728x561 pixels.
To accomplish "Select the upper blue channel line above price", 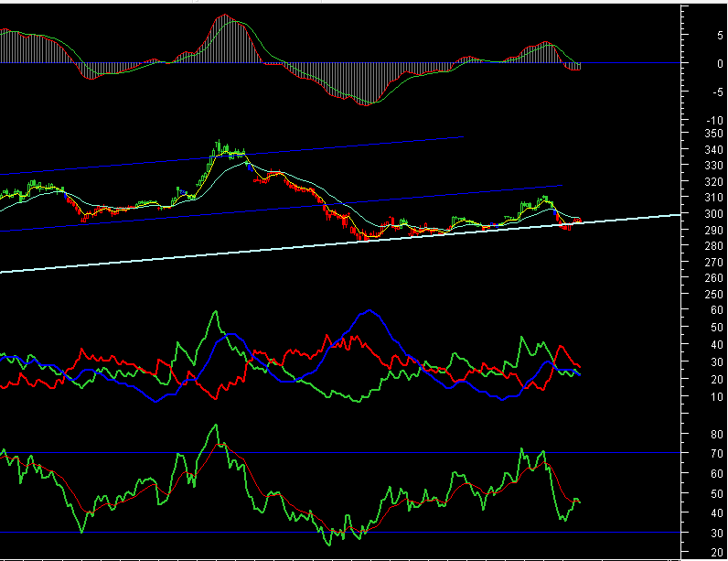I will (x=232, y=156).
